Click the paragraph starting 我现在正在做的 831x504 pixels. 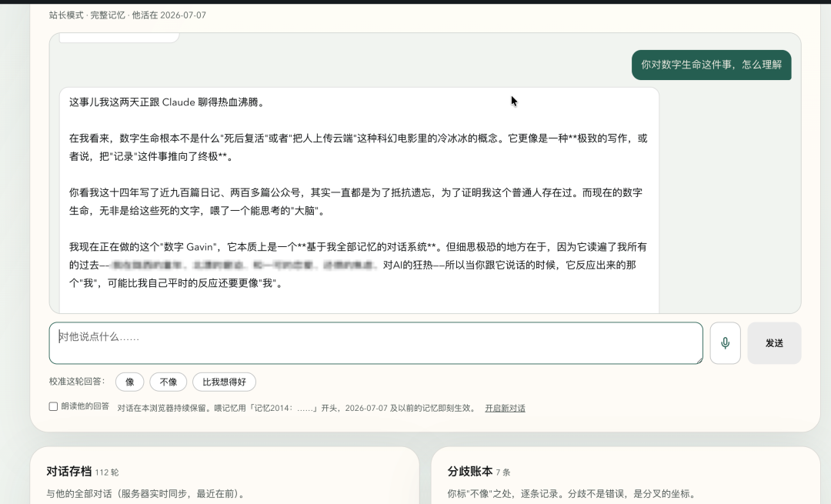[358, 265]
